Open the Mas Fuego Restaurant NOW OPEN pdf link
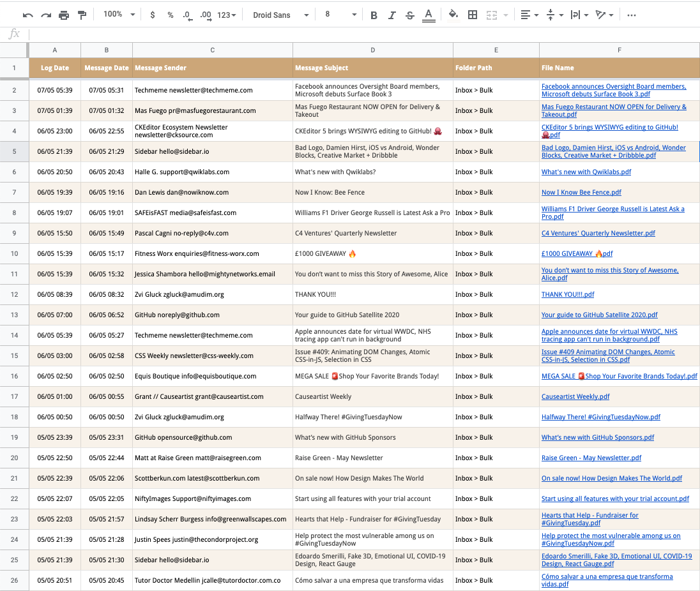The width and height of the screenshot is (700, 591). 614,110
